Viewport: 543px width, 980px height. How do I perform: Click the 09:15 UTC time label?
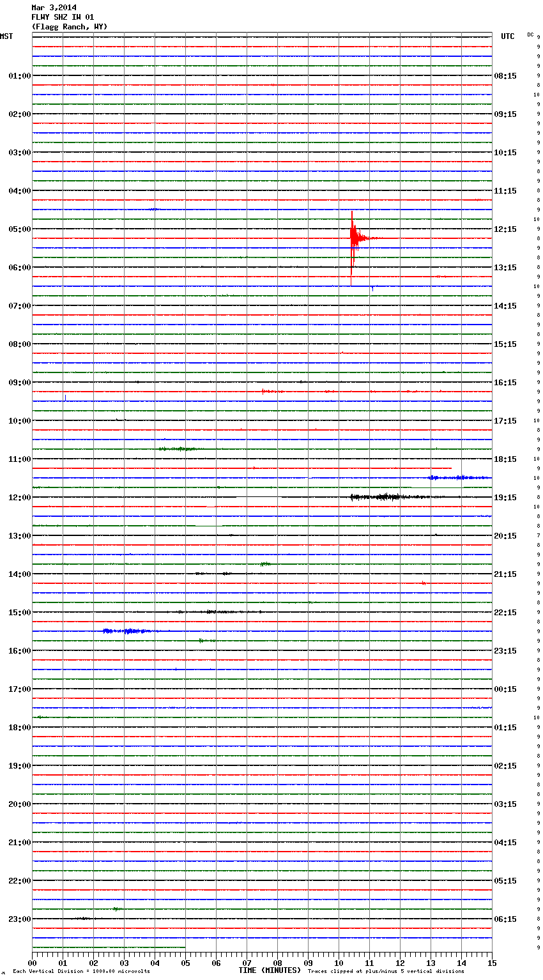point(505,114)
